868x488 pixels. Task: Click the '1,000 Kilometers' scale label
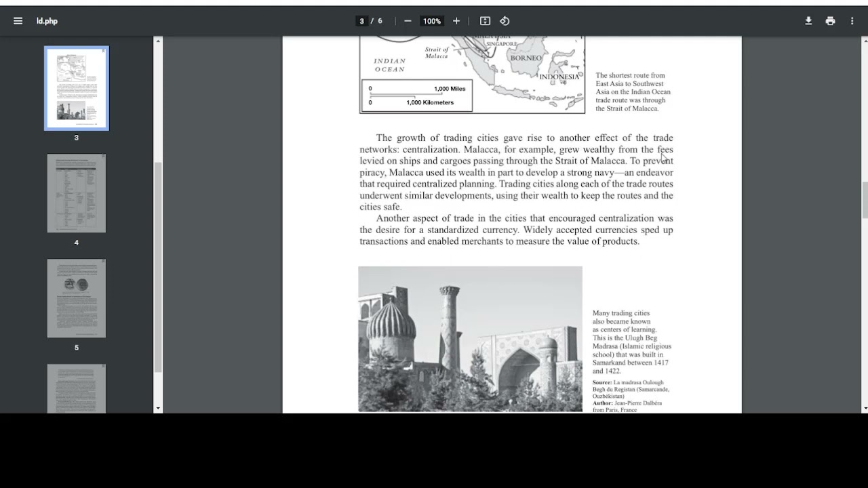click(430, 102)
